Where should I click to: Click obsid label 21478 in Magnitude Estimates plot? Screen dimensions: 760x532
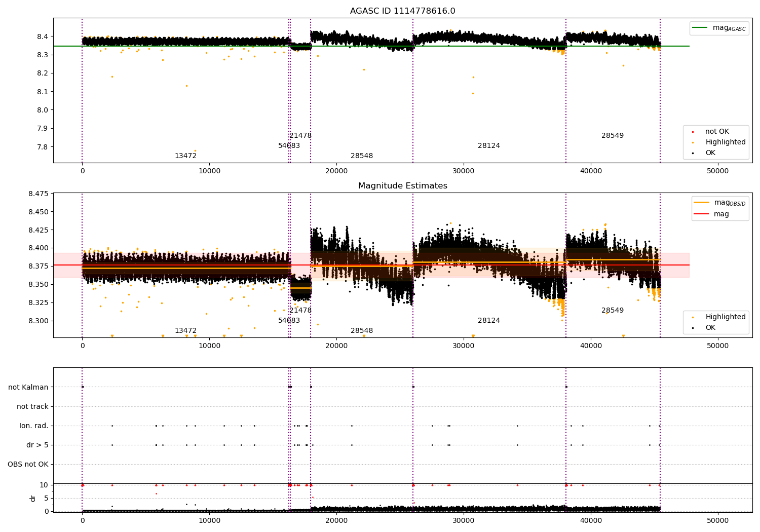tap(300, 311)
